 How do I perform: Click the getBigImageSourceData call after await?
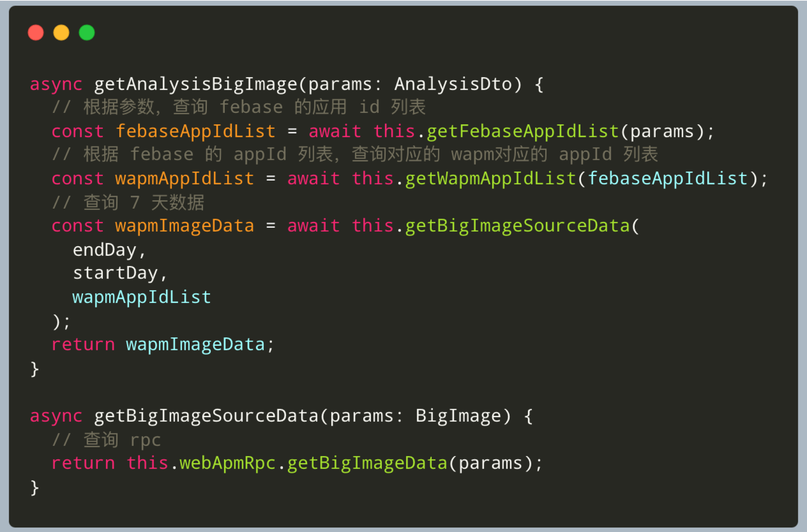tap(517, 226)
